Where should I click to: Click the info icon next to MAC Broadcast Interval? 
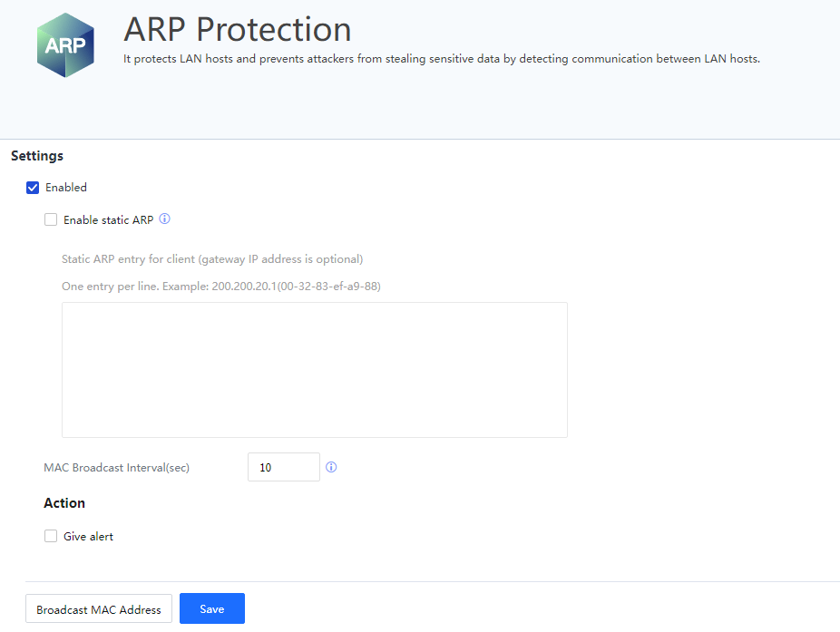[x=331, y=468]
